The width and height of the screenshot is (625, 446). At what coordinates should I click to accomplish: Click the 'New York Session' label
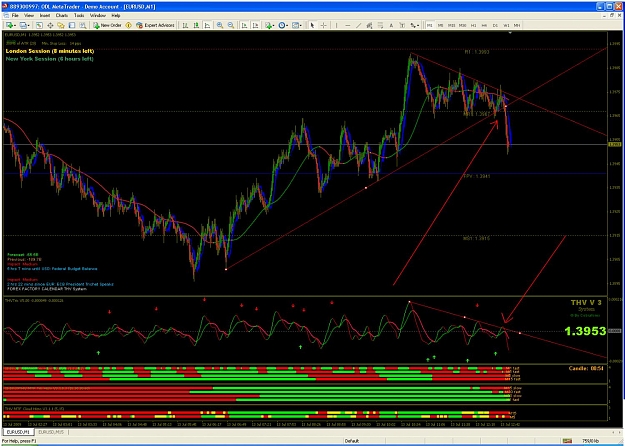coord(50,59)
